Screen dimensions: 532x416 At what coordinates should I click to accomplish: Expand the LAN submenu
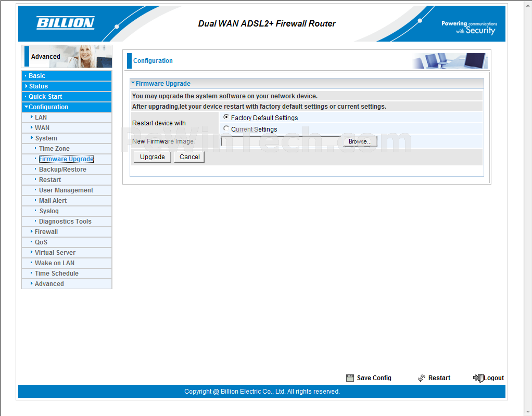(41, 118)
